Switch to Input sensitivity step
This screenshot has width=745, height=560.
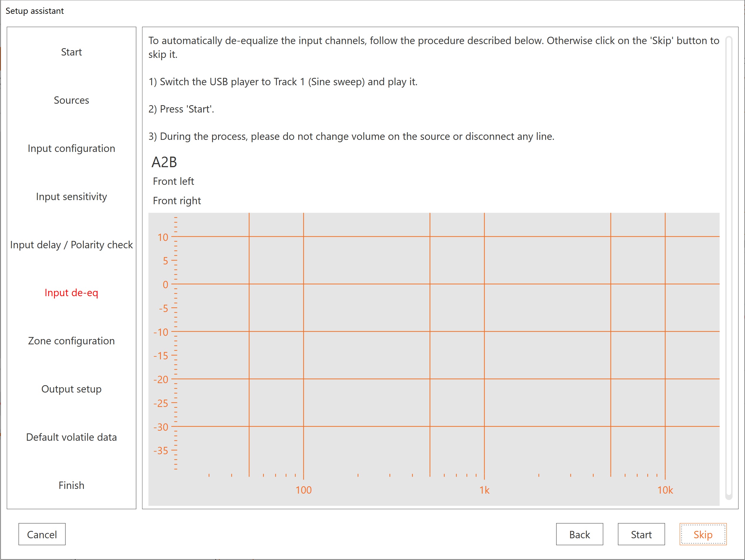pos(71,196)
